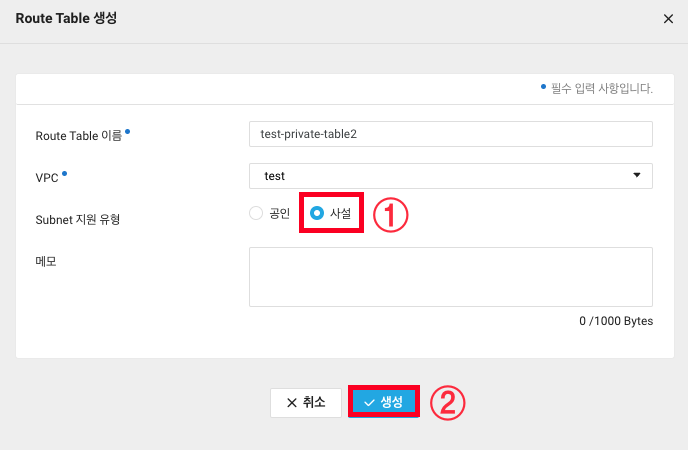Screen dimensions: 688x450
Task: Click the Route Table 이름 label
Action: tap(79, 136)
